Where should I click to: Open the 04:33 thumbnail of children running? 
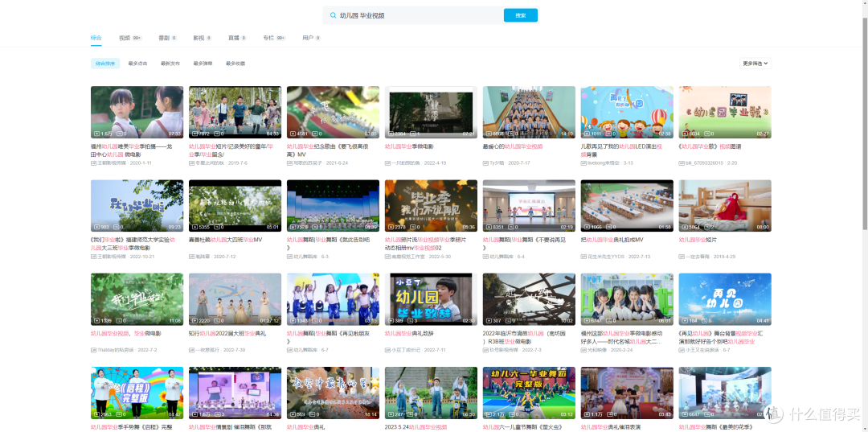pyautogui.click(x=235, y=112)
